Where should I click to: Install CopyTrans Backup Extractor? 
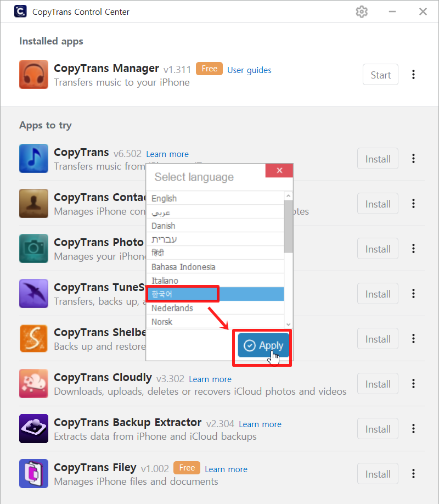(x=378, y=428)
